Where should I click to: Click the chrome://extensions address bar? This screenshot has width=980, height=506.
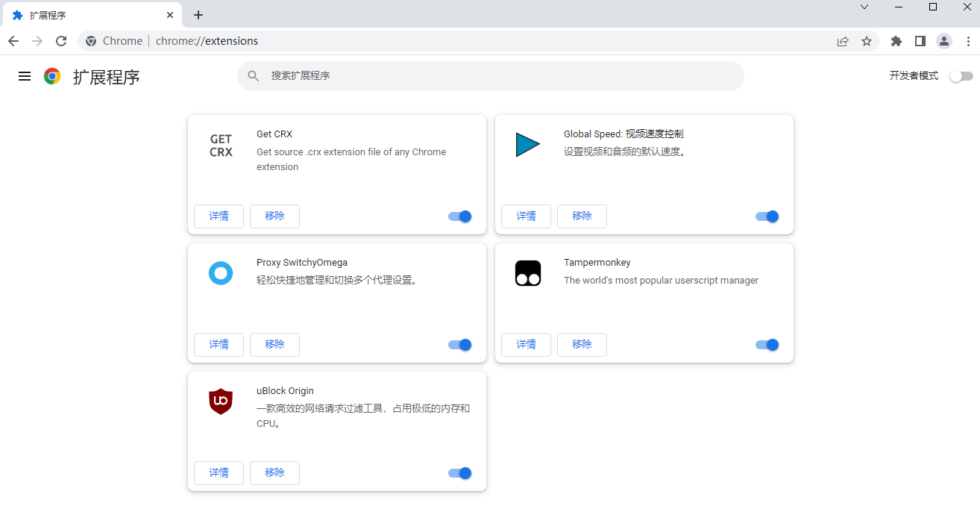447,41
